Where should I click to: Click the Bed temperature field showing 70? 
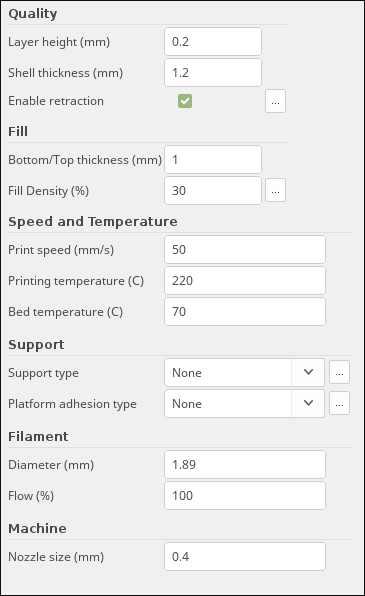tap(245, 312)
